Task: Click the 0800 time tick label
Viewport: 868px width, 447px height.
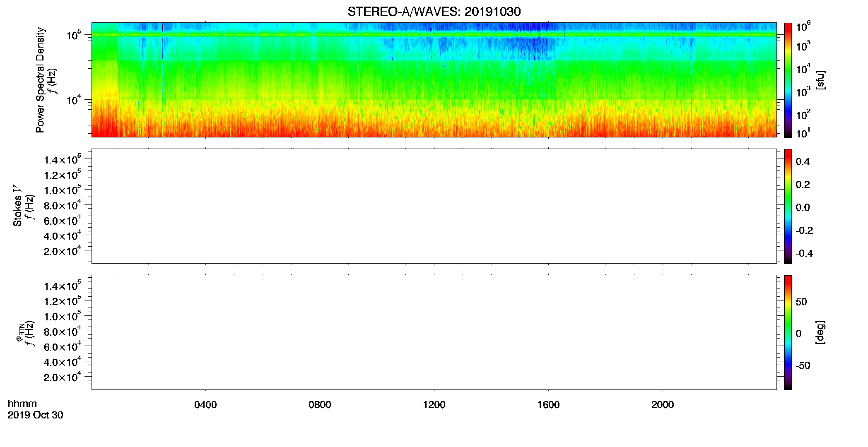Action: [x=320, y=405]
